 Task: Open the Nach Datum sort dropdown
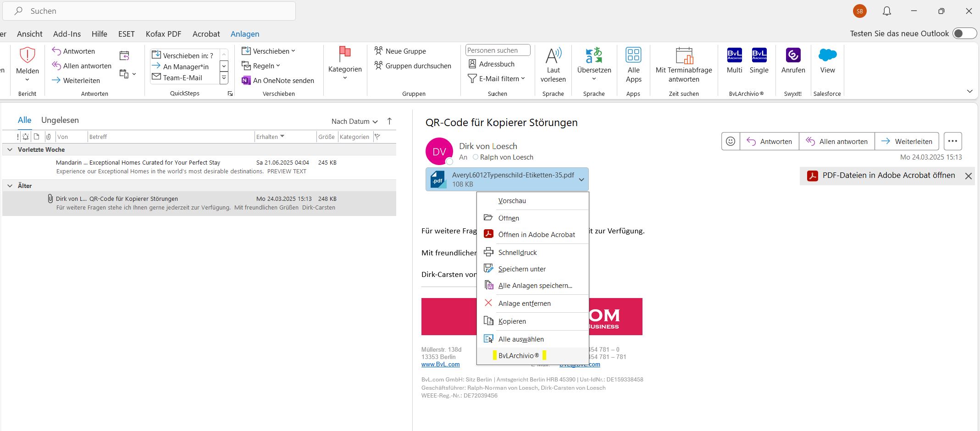click(x=354, y=122)
